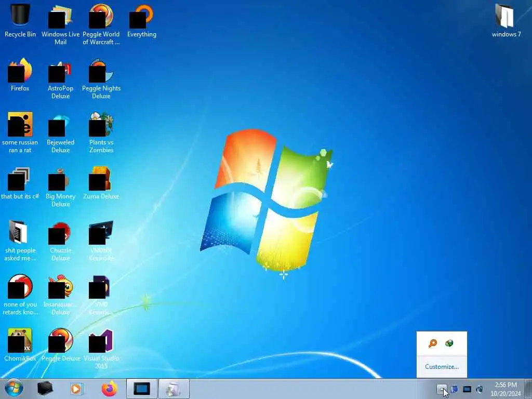The image size is (532, 399).
Task: Select the folder beginning 'people asked me'
Action: [x=20, y=240]
